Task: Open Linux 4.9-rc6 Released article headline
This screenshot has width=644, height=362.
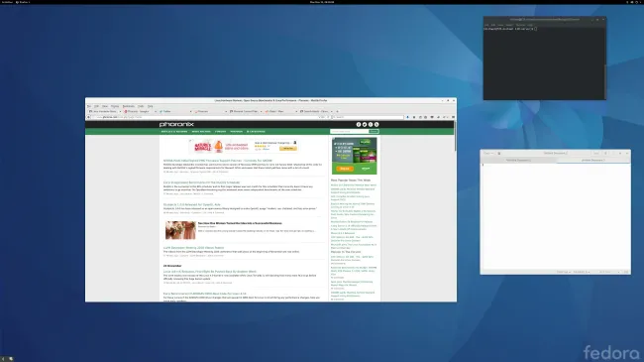Action: point(210,272)
